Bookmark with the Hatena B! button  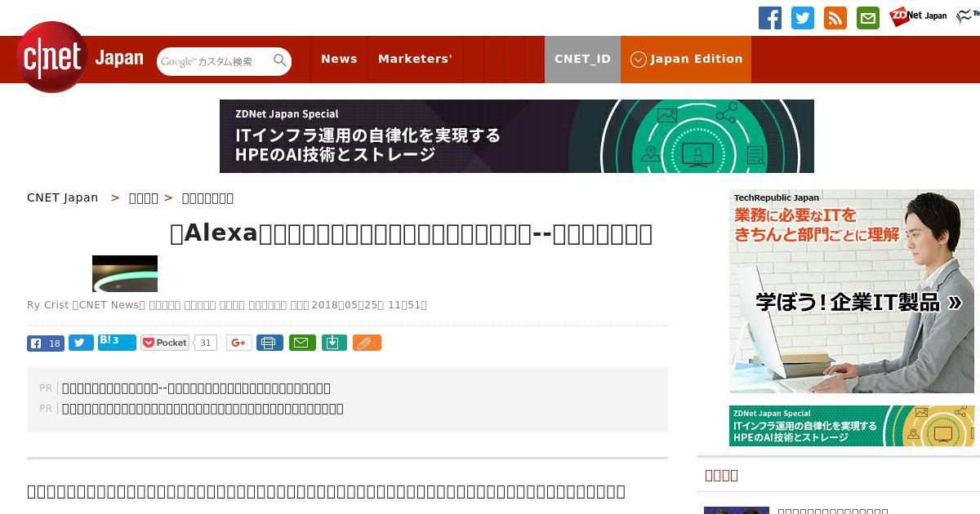(117, 342)
